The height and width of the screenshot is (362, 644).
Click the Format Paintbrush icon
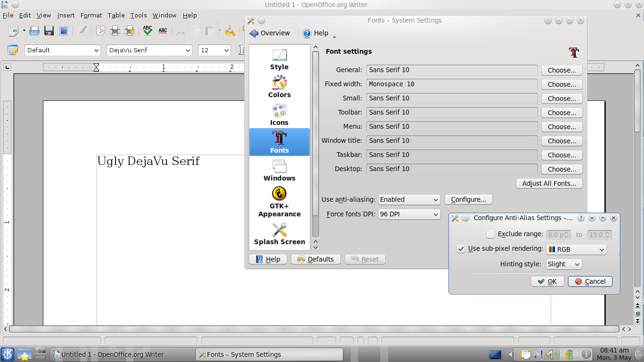click(230, 31)
